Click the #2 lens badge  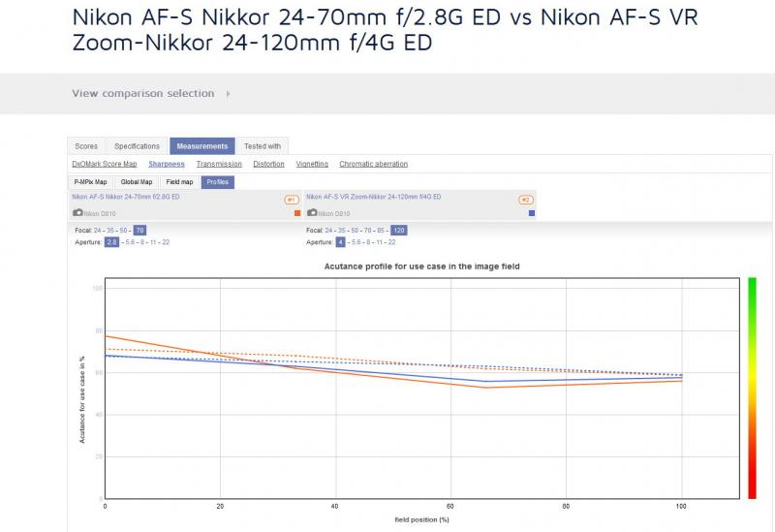click(x=526, y=200)
